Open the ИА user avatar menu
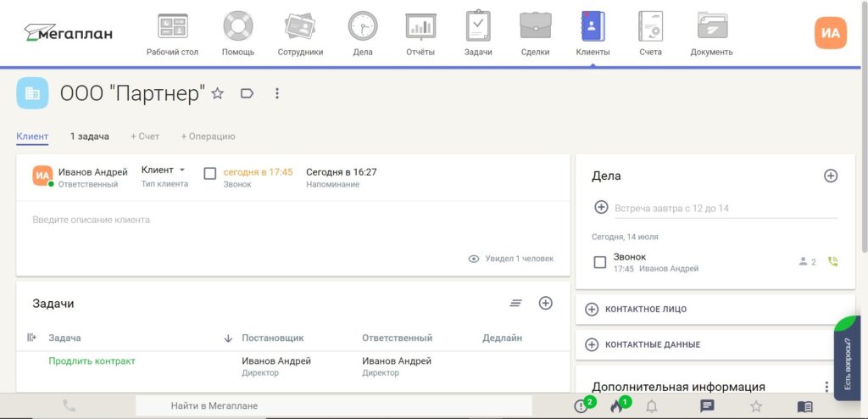This screenshot has height=419, width=868. coord(831,33)
